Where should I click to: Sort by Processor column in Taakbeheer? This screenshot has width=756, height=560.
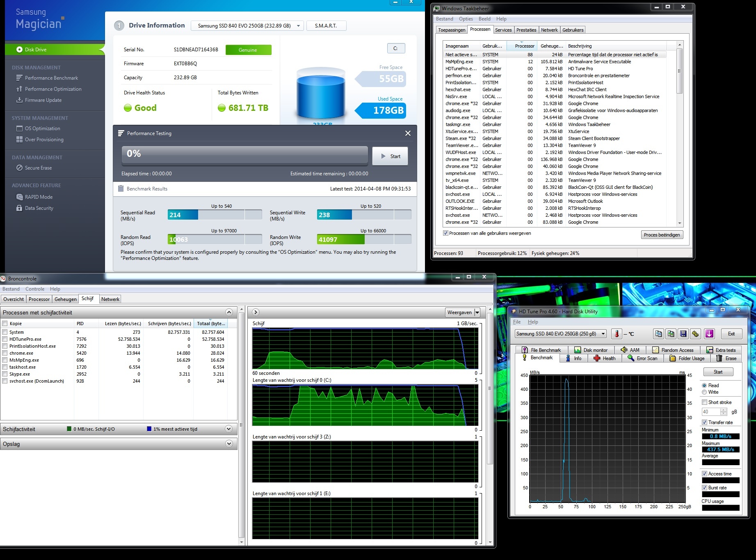521,46
